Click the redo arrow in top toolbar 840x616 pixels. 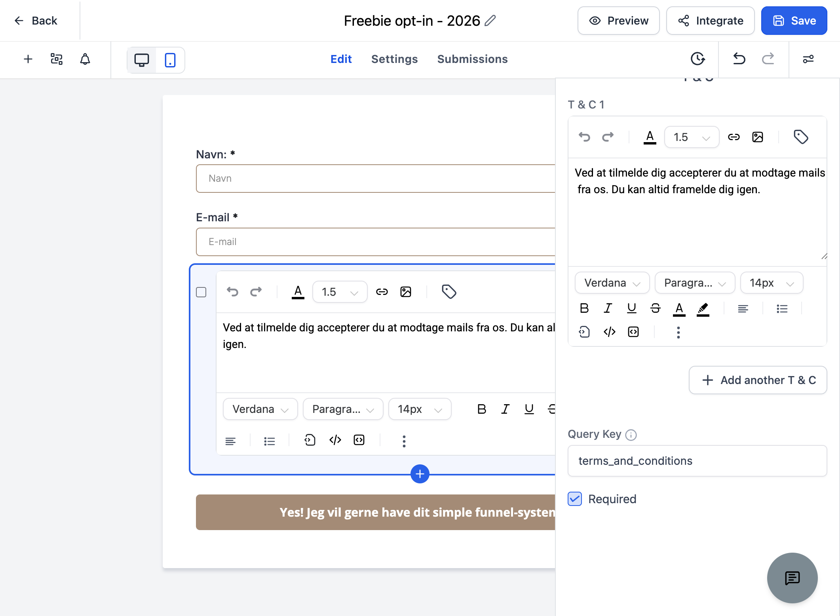click(768, 59)
